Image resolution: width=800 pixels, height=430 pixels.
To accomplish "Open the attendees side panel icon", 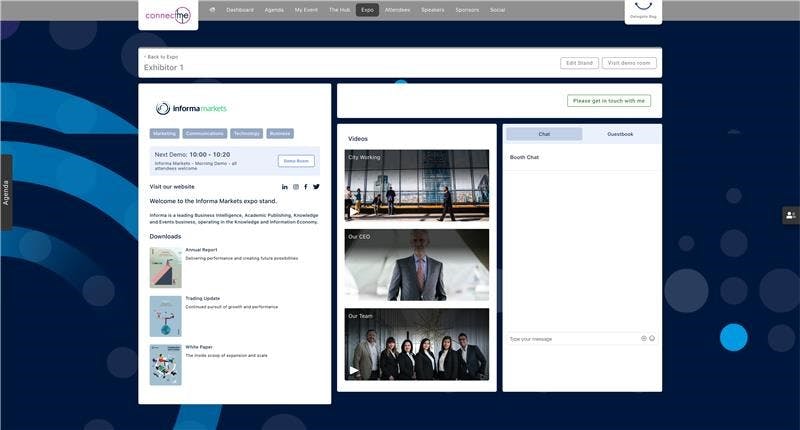I will (791, 215).
